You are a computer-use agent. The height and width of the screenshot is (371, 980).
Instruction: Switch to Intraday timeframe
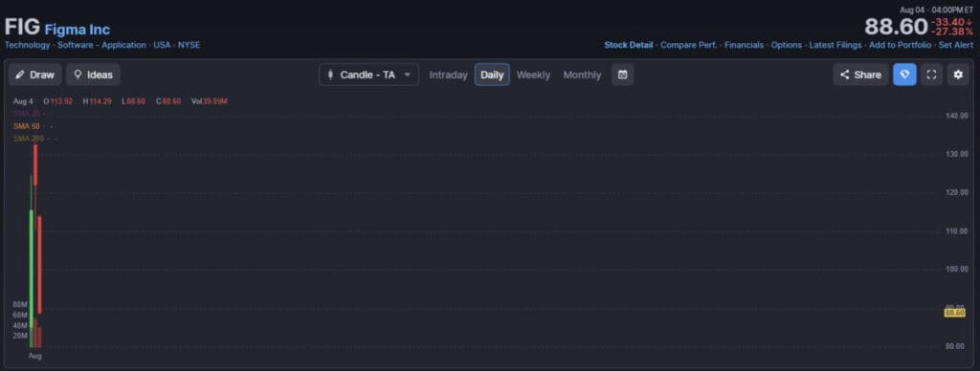click(448, 75)
